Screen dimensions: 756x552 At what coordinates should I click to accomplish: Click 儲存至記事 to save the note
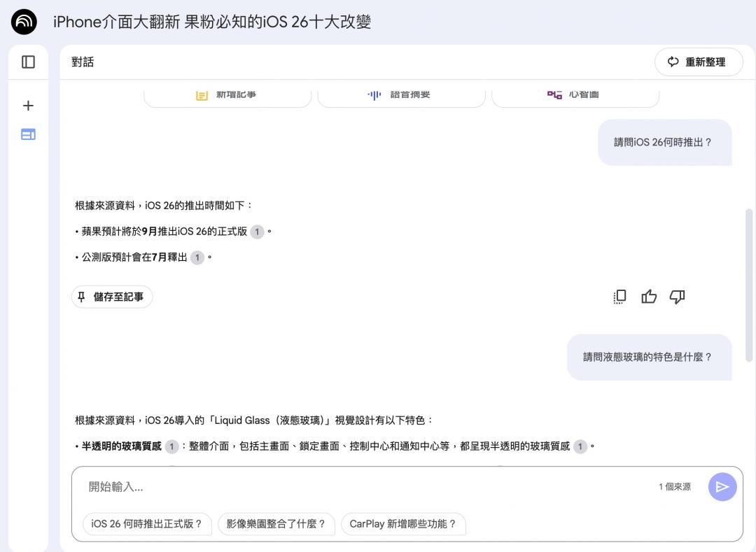click(112, 297)
